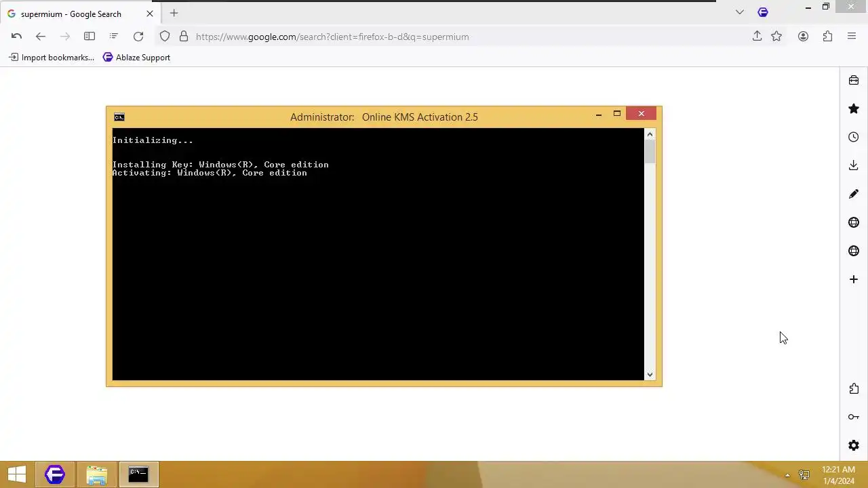Open the reader list icon in toolbar
This screenshot has height=488, width=868.
[114, 37]
